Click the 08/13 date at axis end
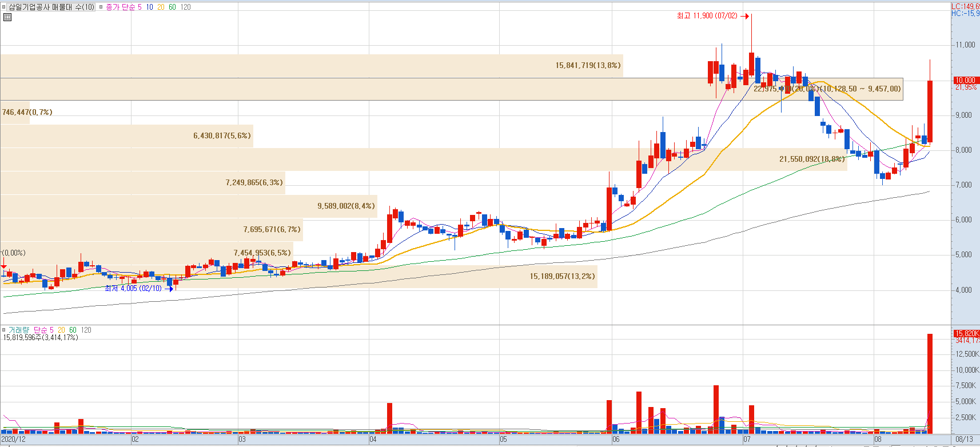 965,440
